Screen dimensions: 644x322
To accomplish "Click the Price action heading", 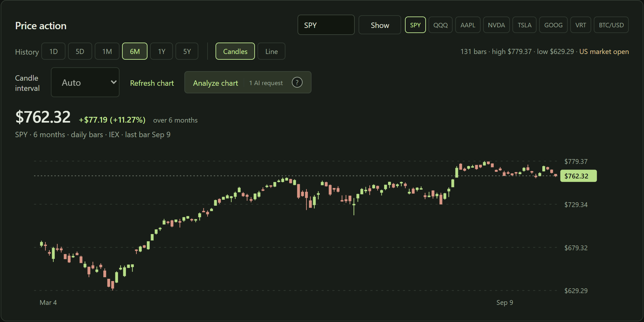I will 41,26.
